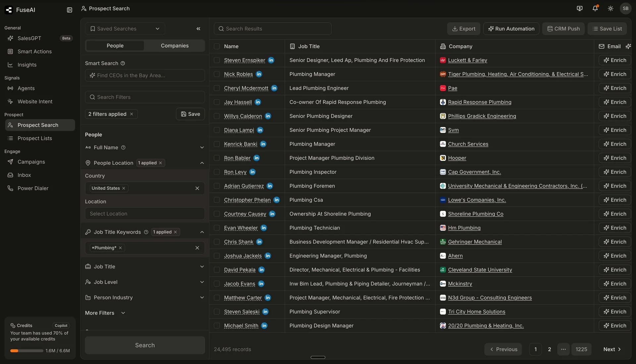Expand the Job Level filter
The image size is (636, 364).
(x=145, y=282)
